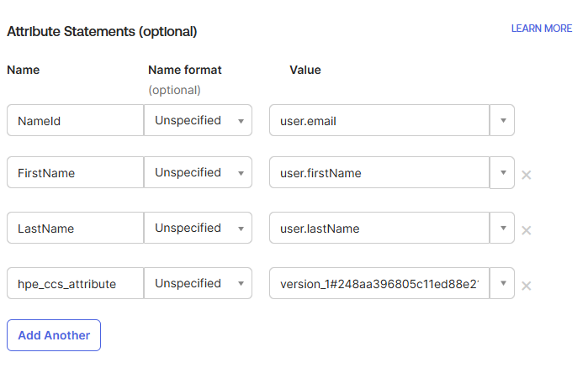The width and height of the screenshot is (588, 368).
Task: Open value dropdown arrow for user.firstName
Action: (502, 173)
